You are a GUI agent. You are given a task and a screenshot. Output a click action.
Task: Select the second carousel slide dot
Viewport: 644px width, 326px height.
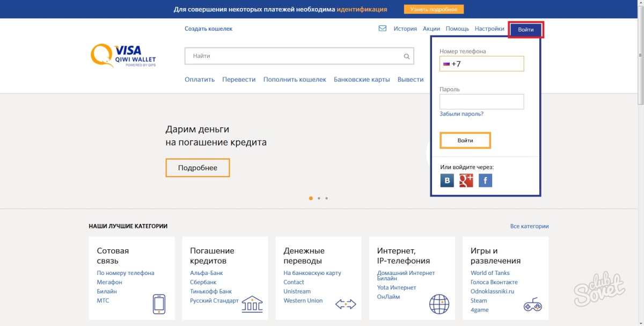pos(319,198)
